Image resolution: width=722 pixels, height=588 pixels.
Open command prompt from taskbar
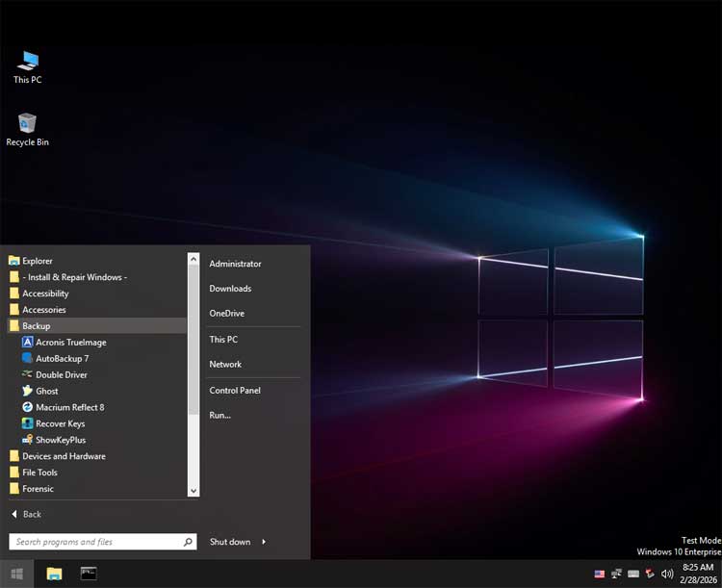point(89,574)
